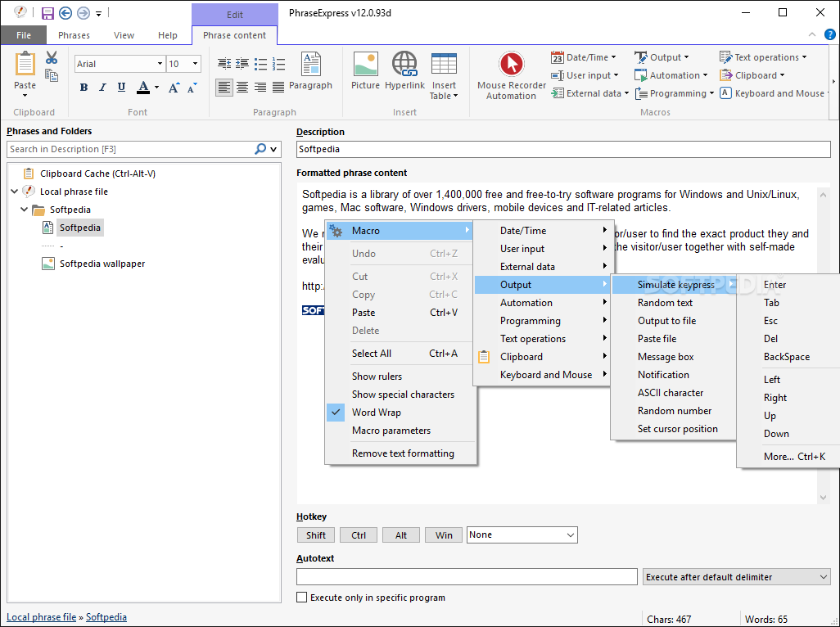Open the Text operations ribbon dropdown
Screen dimensions: 840x627
coord(763,57)
